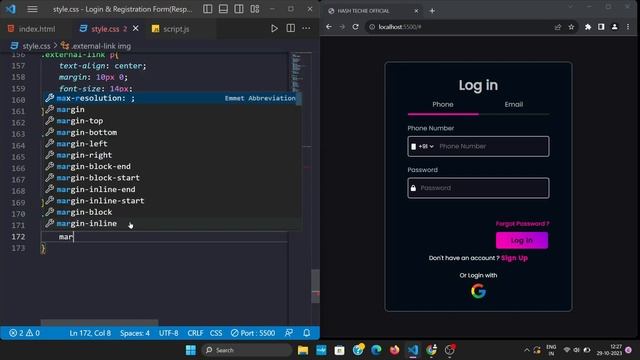This screenshot has height=360, width=640.
Task: Click UTF-8 encoding status entry
Action: tap(169, 333)
